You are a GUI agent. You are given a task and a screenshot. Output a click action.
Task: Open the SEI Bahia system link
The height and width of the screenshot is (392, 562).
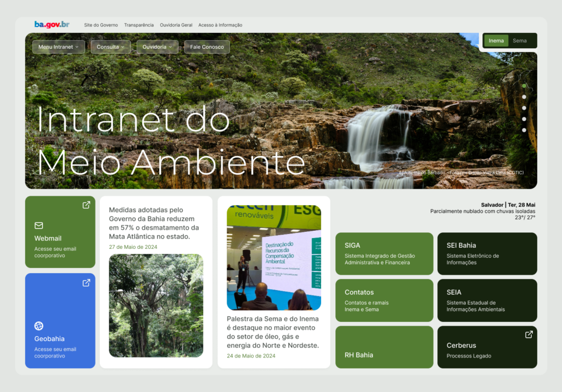point(487,253)
